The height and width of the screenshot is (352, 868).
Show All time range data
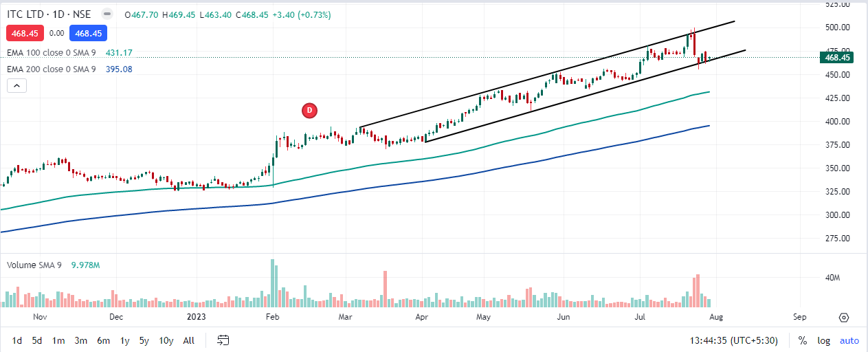189,340
